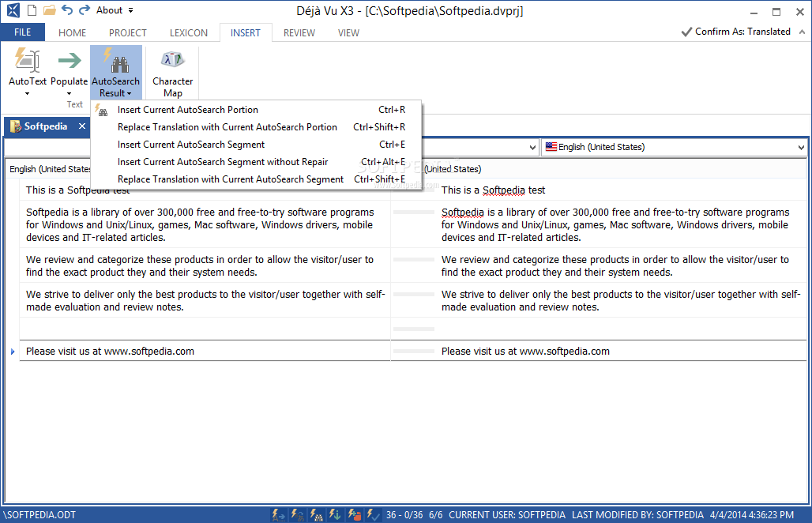Click the new document icon in quick access
The width and height of the screenshot is (812, 523).
tap(32, 10)
